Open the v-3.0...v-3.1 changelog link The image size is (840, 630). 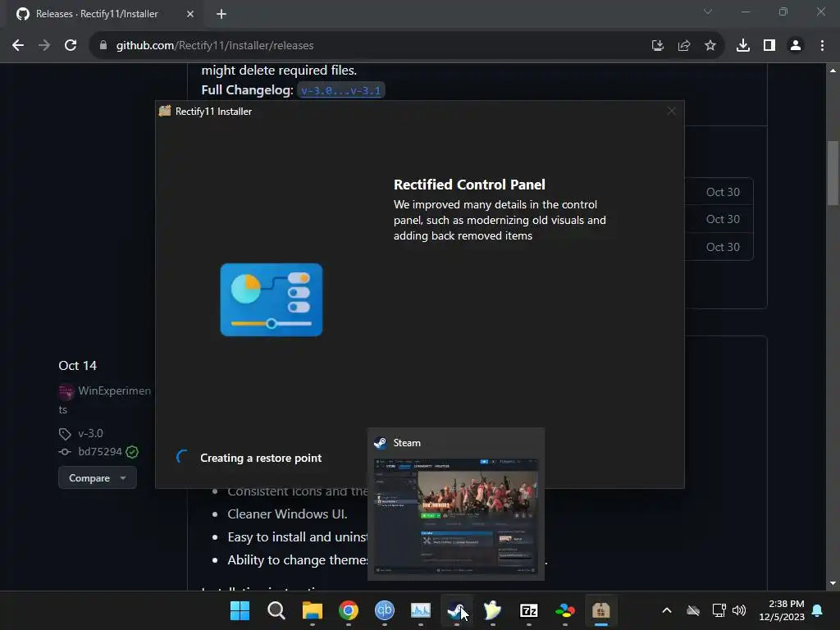340,90
